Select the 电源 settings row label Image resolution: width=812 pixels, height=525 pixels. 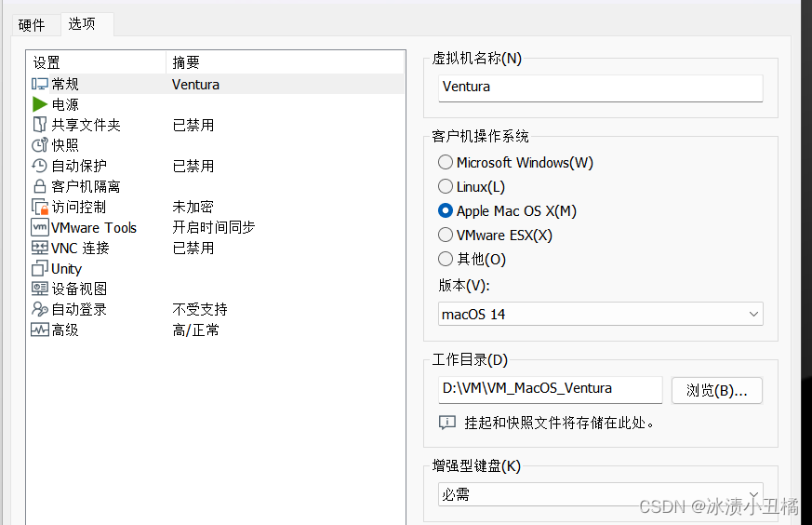coord(65,104)
